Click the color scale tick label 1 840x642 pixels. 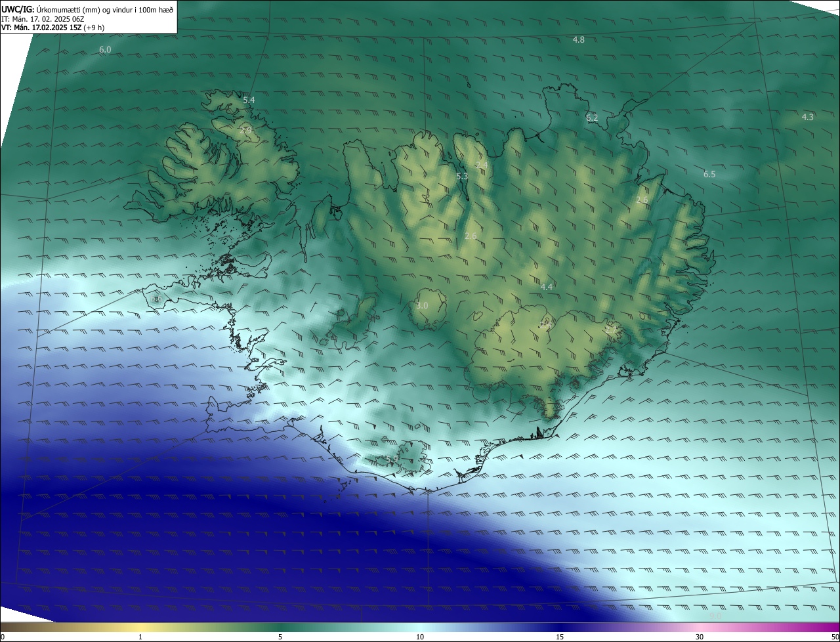(x=140, y=637)
